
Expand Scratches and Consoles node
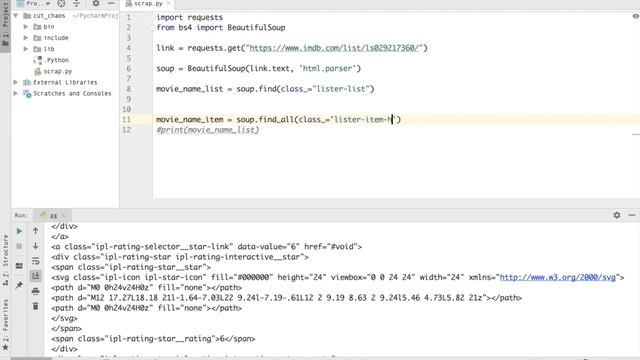pos(16,93)
